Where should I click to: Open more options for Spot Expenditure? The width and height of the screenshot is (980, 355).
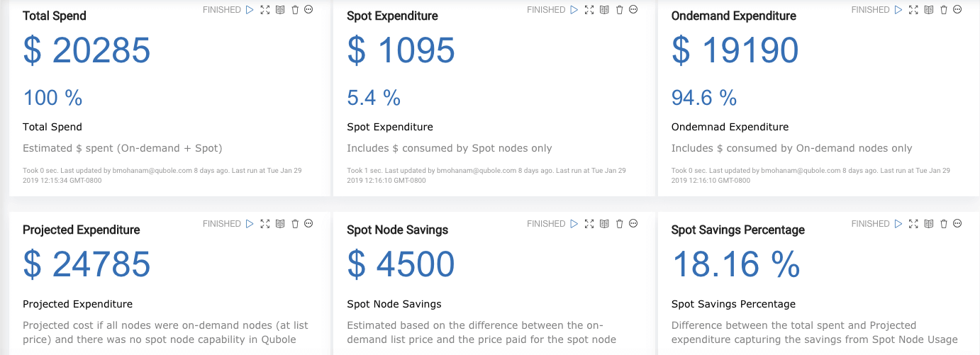click(633, 10)
